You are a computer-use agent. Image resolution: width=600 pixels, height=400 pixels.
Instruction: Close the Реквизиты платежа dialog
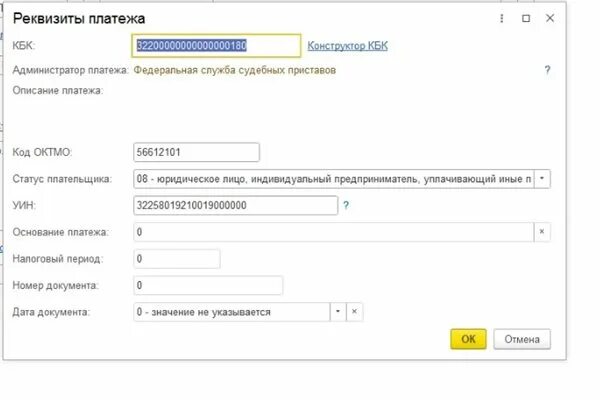(x=550, y=18)
